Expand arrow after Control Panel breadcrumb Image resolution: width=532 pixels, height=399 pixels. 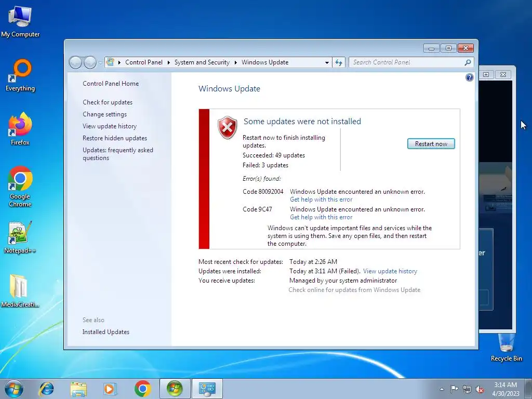(169, 62)
